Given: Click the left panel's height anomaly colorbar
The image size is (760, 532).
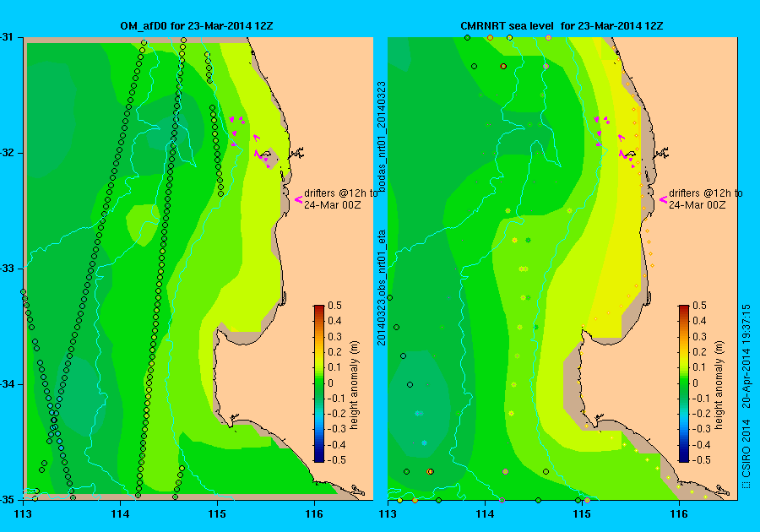Looking at the screenshot, I should [x=319, y=383].
